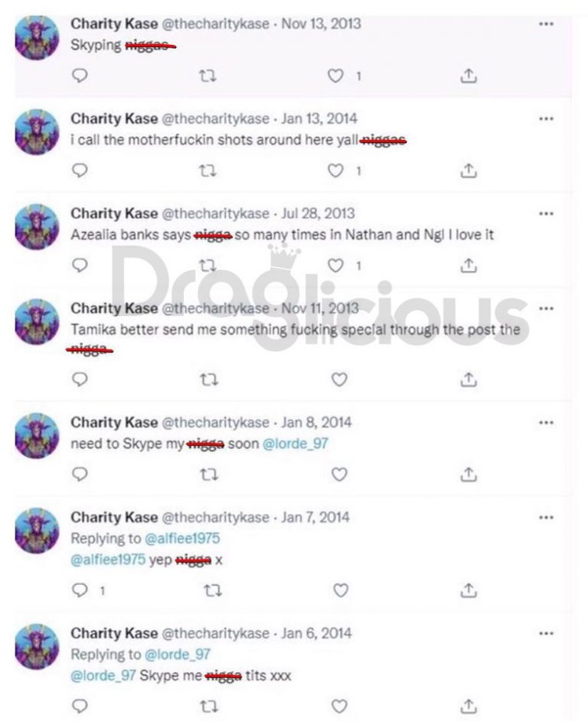Open replies on Jan 7, 2014 tweet

80,590
